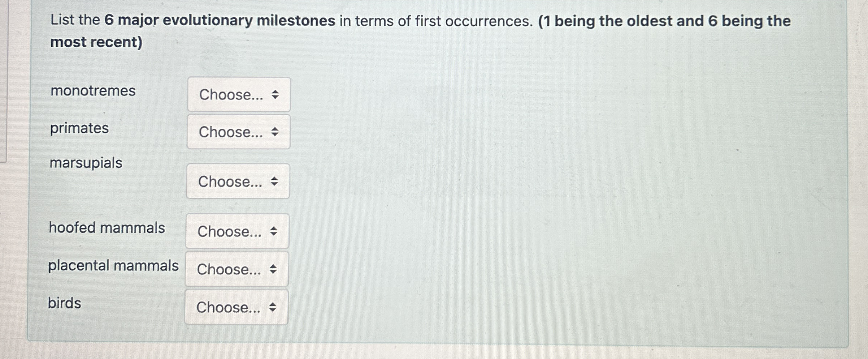
Task: Select the marsupials label text
Action: [87, 163]
